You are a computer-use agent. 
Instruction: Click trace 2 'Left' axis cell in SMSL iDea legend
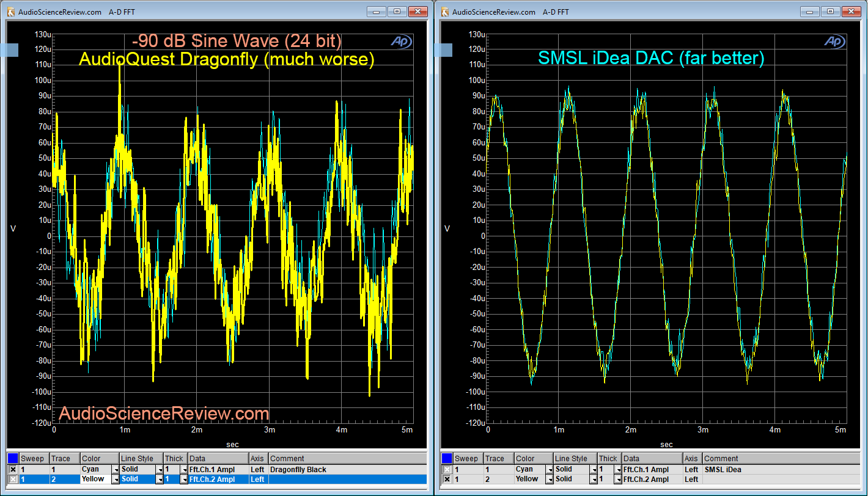click(693, 480)
